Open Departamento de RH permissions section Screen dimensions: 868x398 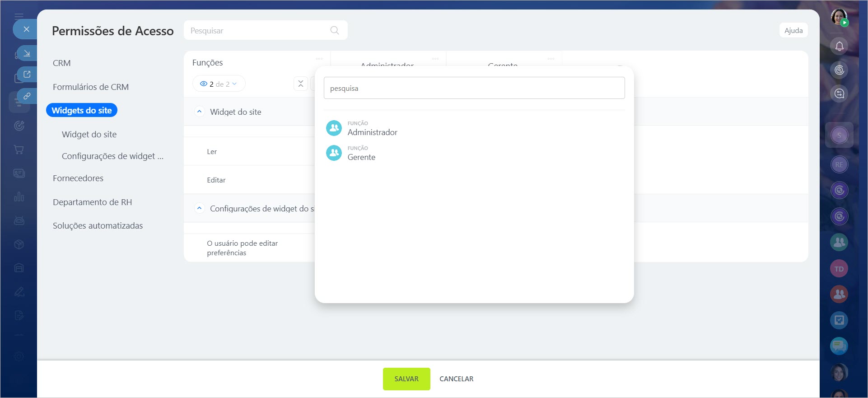point(92,202)
